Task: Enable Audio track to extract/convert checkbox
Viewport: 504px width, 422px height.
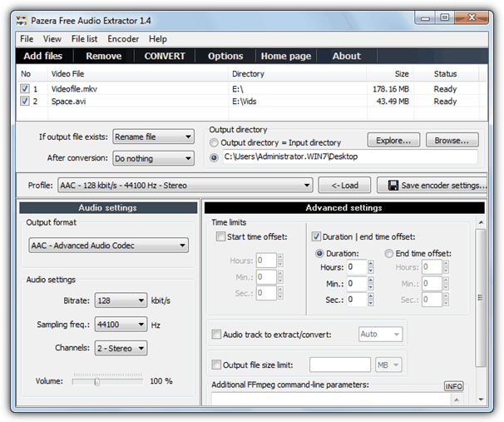Action: 216,335
